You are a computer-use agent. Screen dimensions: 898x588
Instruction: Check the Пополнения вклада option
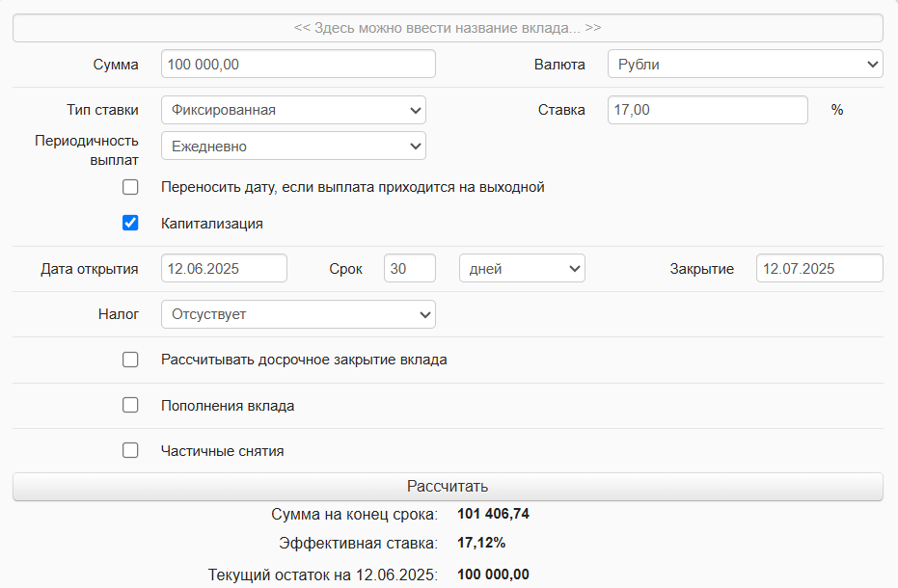click(130, 405)
